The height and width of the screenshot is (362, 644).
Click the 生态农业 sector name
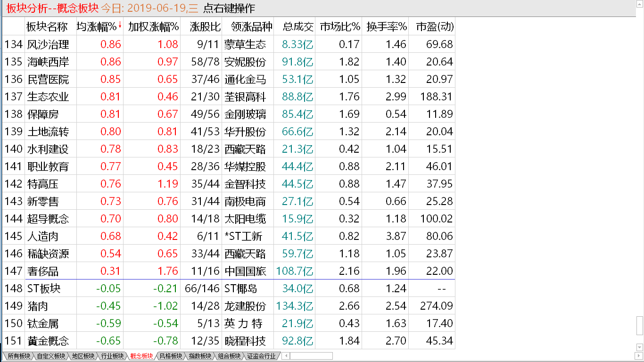pos(49,97)
